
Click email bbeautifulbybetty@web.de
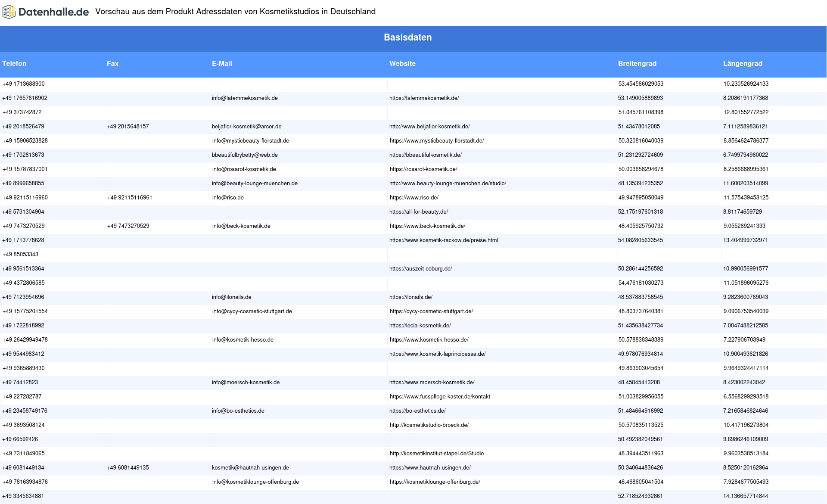pyautogui.click(x=245, y=155)
